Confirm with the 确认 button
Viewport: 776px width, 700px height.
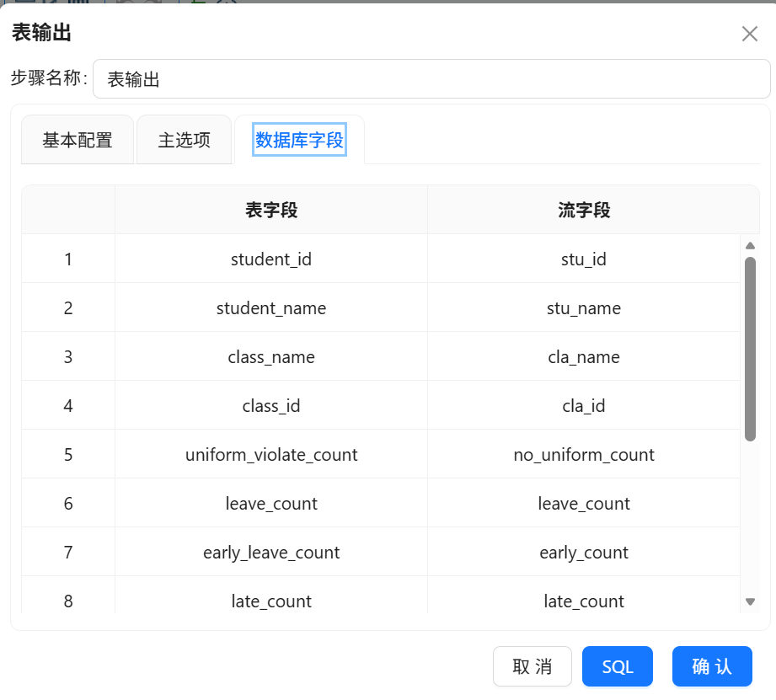coord(712,666)
